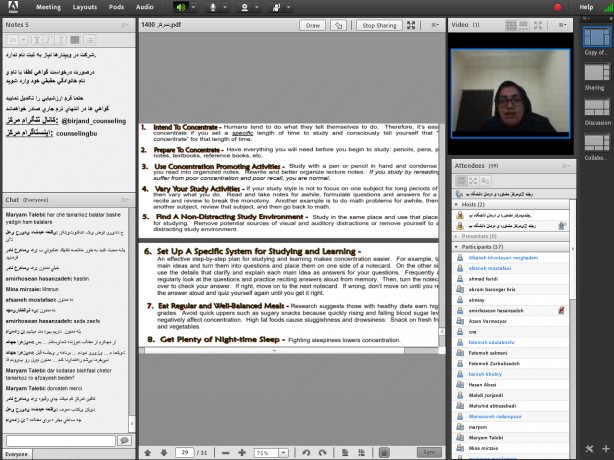Open the Meeting menu
The width and height of the screenshot is (614, 460).
48,7
